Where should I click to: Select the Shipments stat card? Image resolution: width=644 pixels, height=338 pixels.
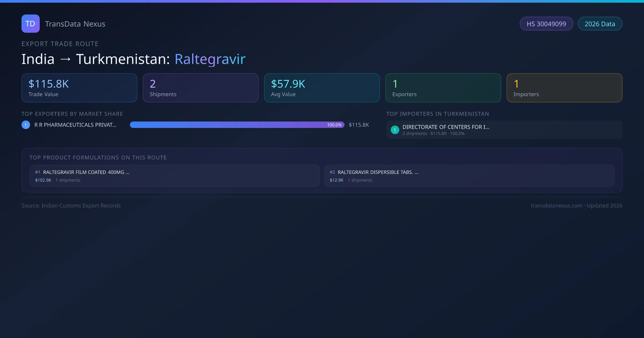point(200,88)
